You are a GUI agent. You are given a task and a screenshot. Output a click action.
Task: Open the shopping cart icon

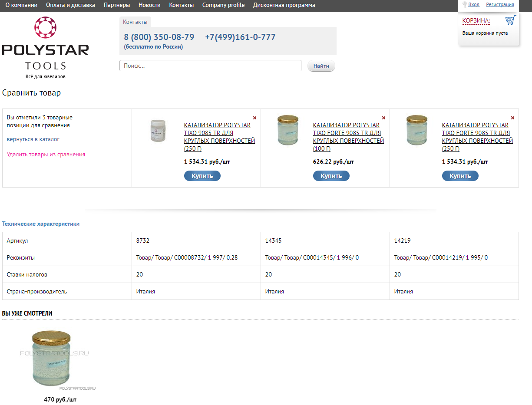click(x=511, y=20)
